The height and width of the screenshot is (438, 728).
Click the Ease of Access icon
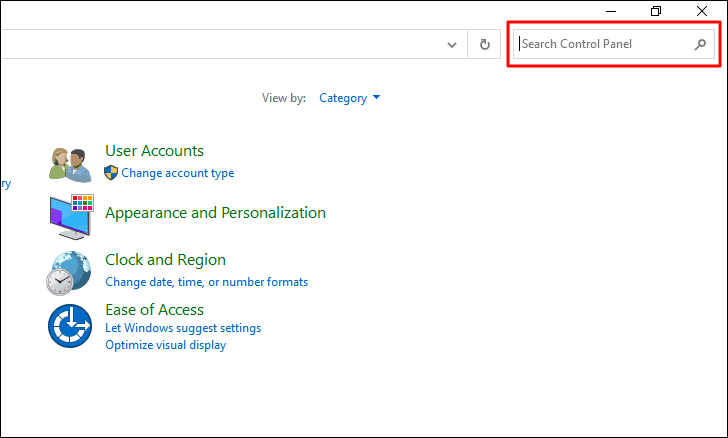point(69,325)
